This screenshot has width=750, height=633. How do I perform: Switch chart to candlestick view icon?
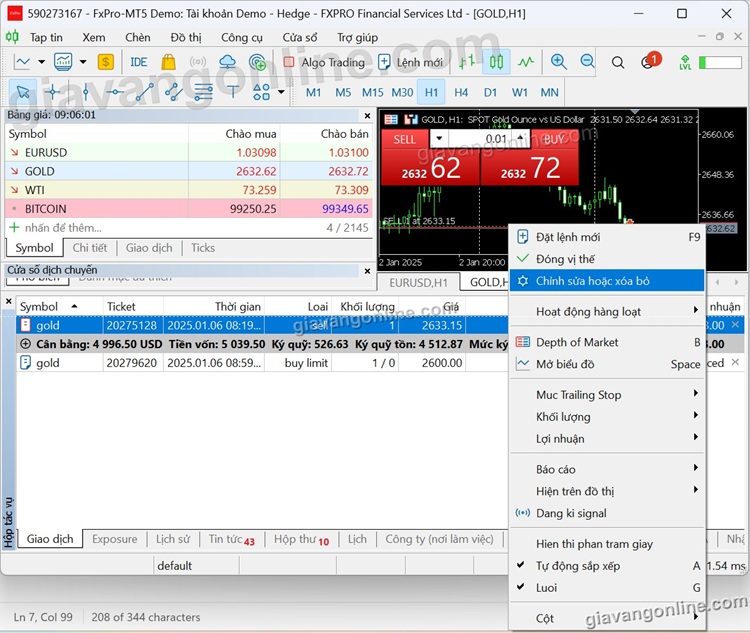click(x=496, y=62)
